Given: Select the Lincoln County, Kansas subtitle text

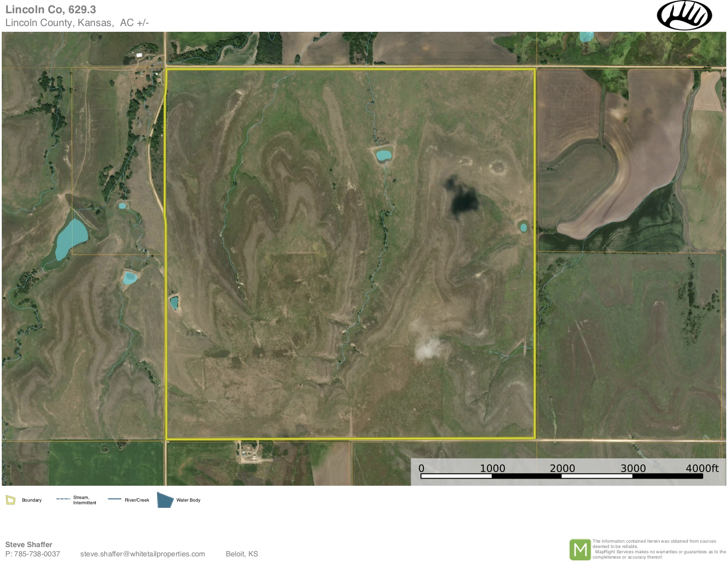Looking at the screenshot, I should point(77,23).
